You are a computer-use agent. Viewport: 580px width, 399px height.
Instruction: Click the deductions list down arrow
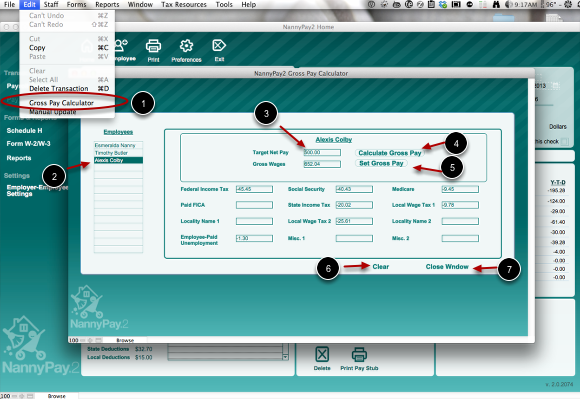(x=285, y=357)
